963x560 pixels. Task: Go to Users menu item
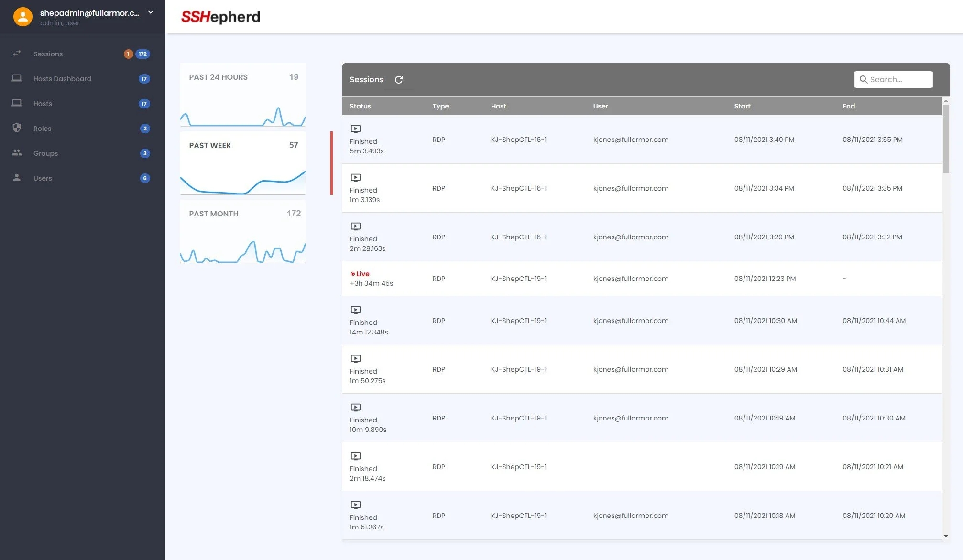point(43,178)
